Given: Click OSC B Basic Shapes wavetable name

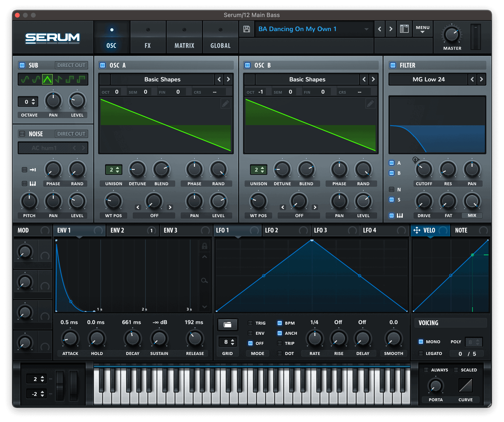Looking at the screenshot, I should tap(307, 79).
